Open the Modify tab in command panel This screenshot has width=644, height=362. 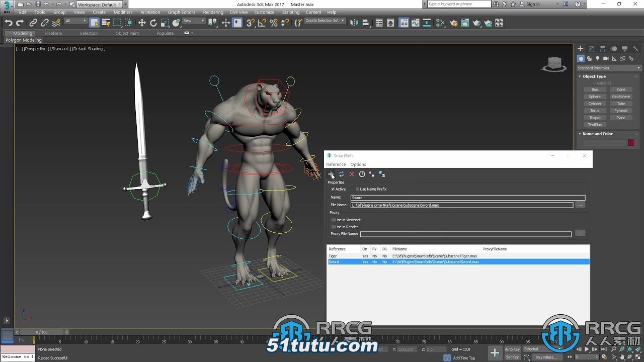[591, 49]
